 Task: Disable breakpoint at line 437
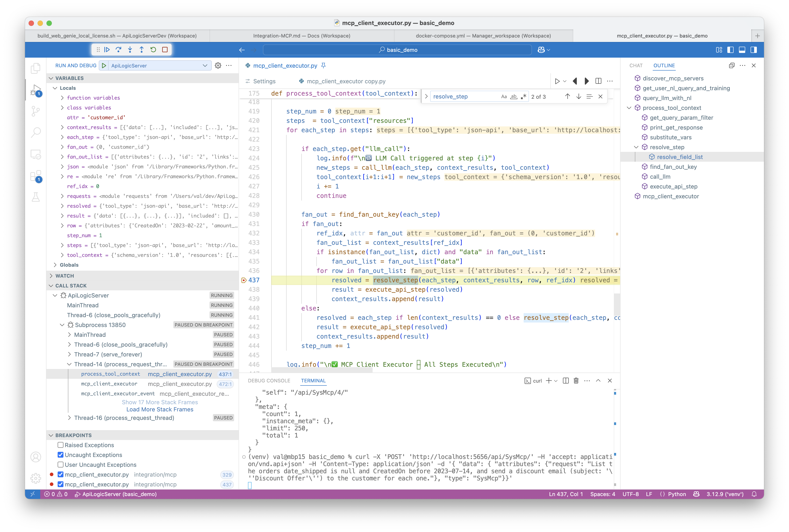[60, 484]
